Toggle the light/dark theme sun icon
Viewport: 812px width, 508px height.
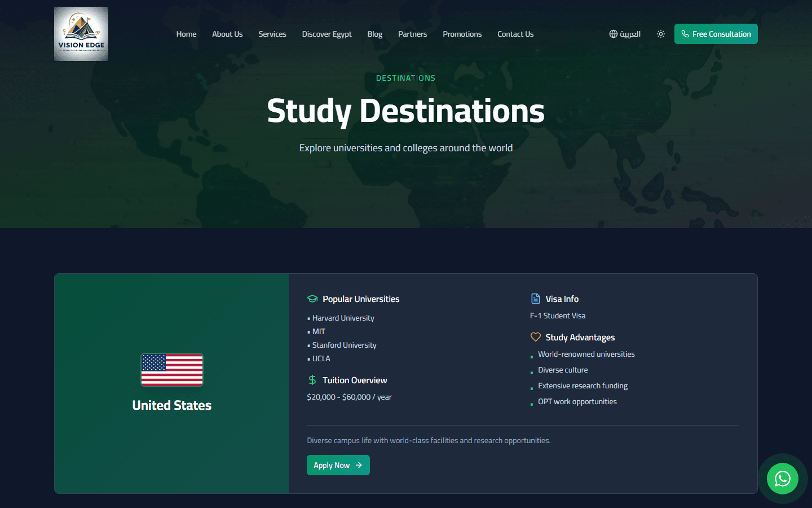tap(661, 34)
